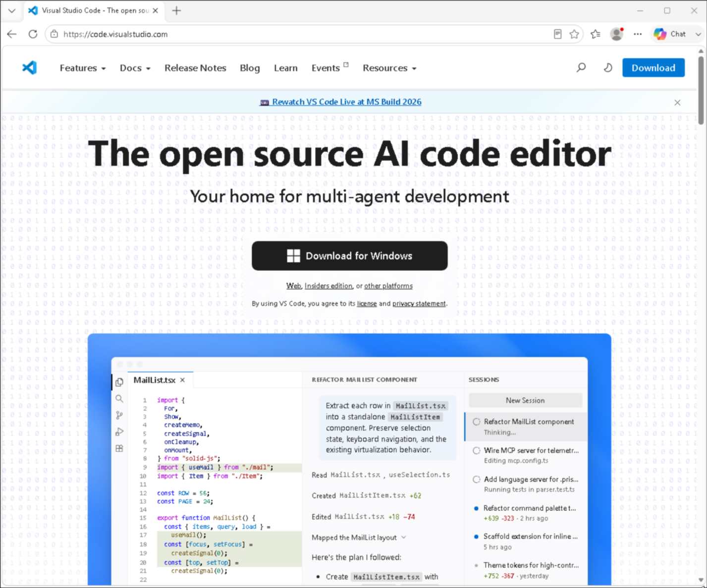The height and width of the screenshot is (588, 707).
Task: Select Wire MCP server for telemetry session
Action: pyautogui.click(x=526, y=455)
